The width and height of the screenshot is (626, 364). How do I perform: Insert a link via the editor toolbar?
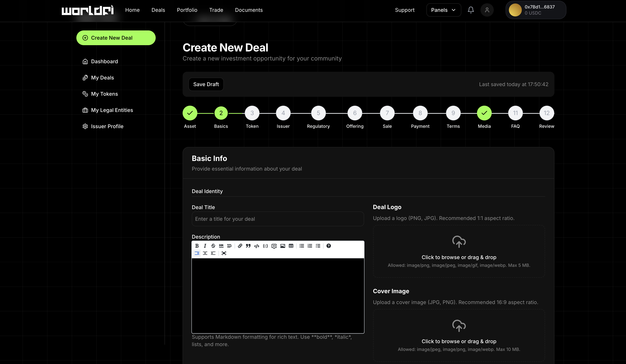[x=240, y=246]
